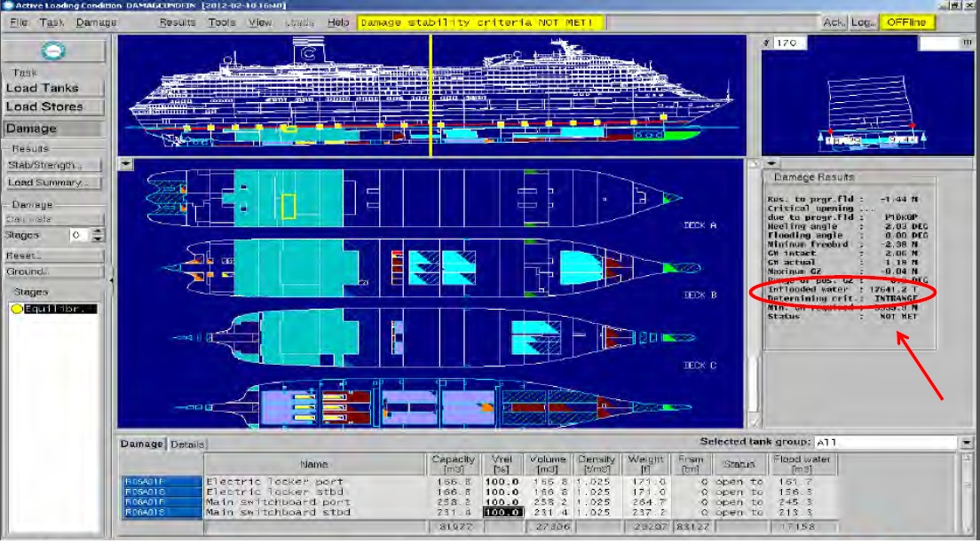
Task: Increase the Stages stepper value
Action: pyautogui.click(x=98, y=232)
